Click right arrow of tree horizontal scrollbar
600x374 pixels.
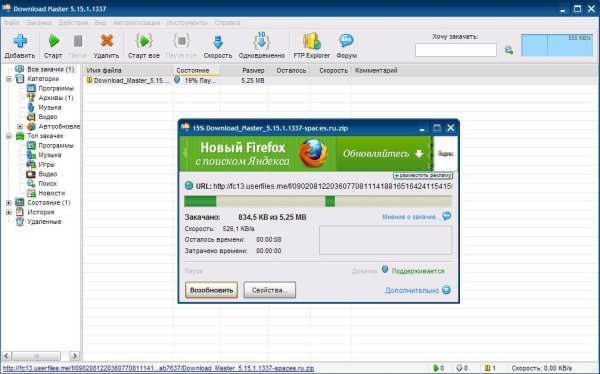coord(75,356)
